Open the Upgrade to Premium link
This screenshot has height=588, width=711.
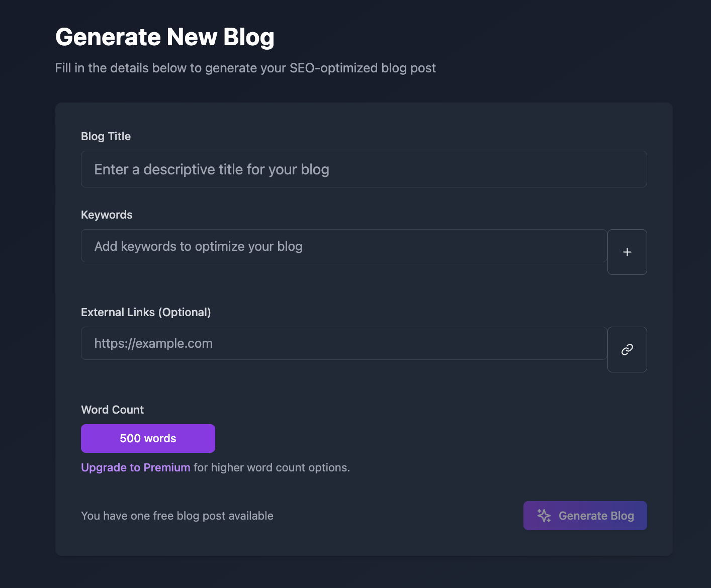point(135,467)
